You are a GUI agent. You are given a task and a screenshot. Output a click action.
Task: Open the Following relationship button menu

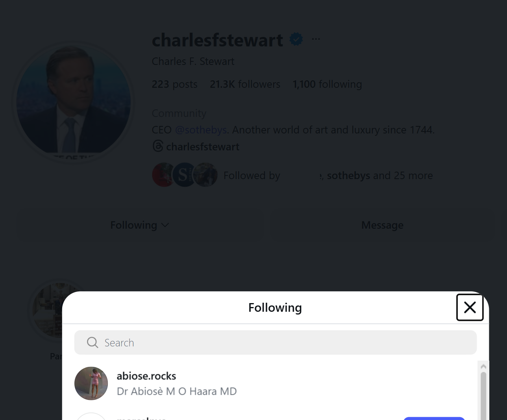pyautogui.click(x=139, y=225)
